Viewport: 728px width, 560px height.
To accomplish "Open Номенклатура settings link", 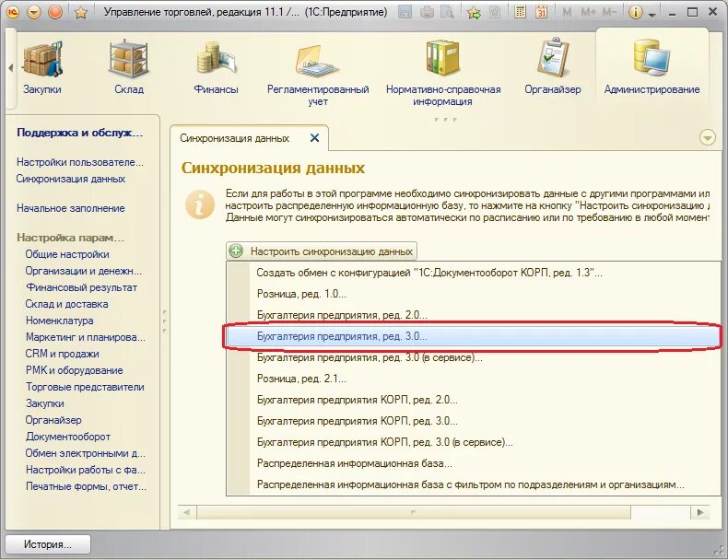I will pos(59,321).
